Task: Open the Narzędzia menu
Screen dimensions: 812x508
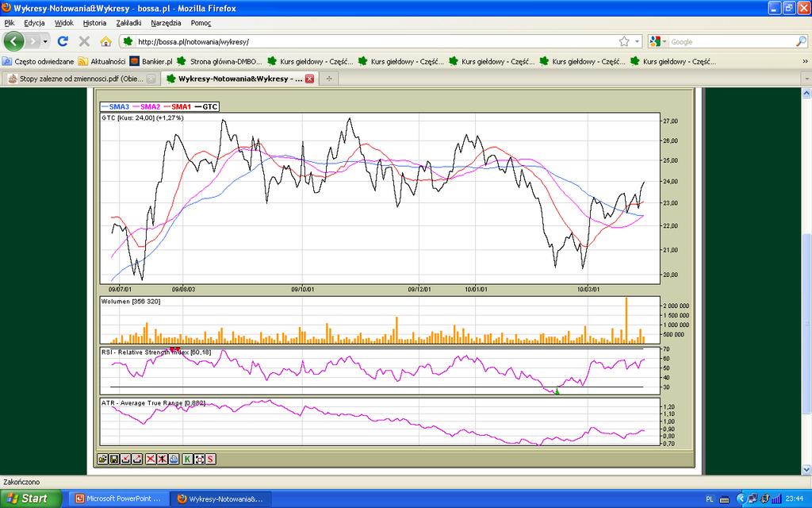Action: [x=166, y=23]
